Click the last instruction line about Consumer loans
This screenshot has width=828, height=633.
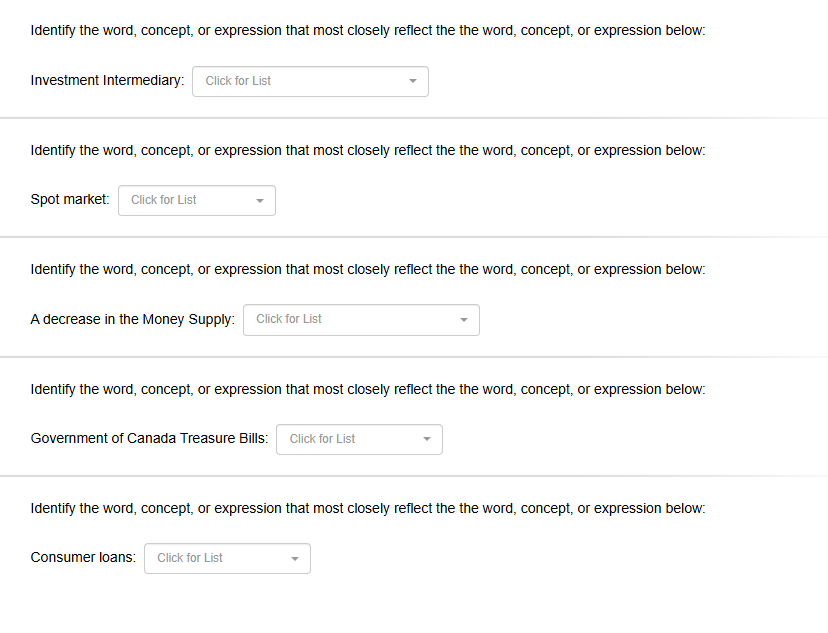(368, 508)
